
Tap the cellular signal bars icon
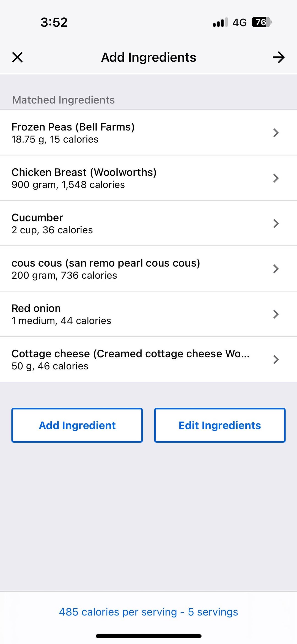(220, 22)
